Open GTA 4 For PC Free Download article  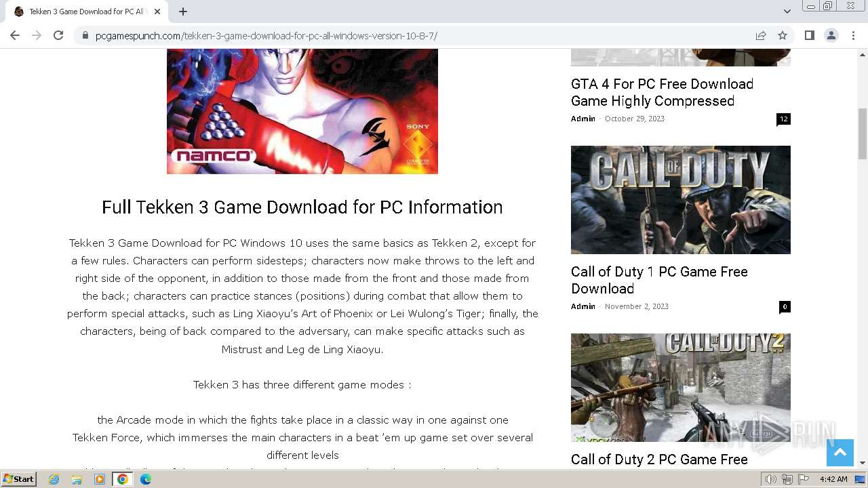coord(662,92)
